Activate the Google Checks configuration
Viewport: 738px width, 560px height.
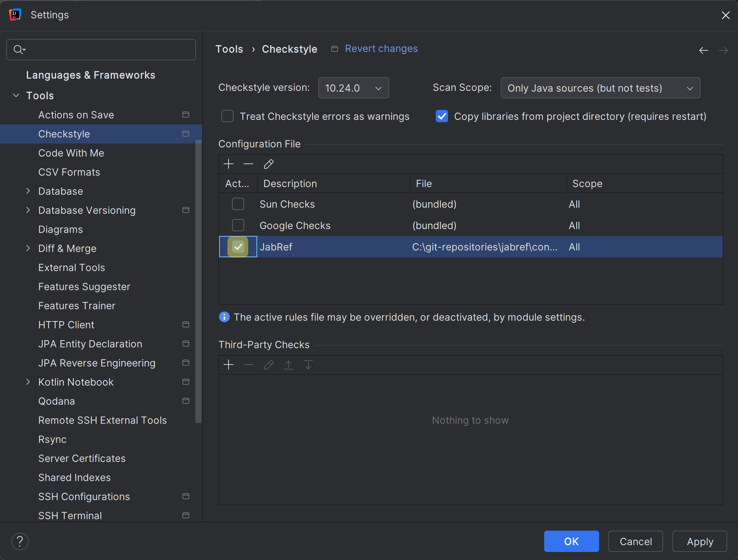238,225
